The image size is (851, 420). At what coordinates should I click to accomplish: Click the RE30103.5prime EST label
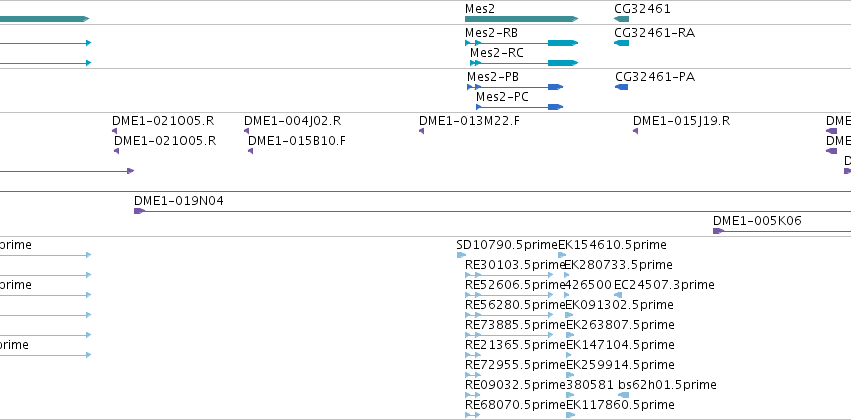[x=515, y=265]
